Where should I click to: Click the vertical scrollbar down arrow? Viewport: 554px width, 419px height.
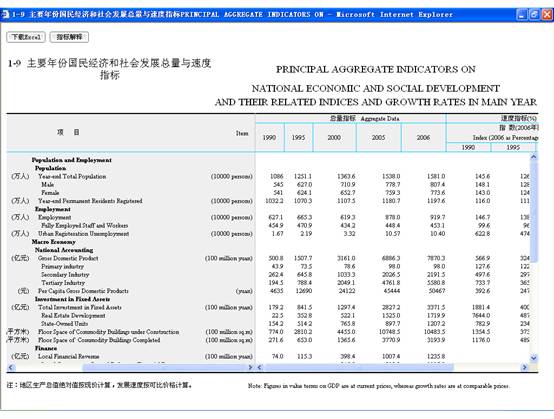point(534,358)
